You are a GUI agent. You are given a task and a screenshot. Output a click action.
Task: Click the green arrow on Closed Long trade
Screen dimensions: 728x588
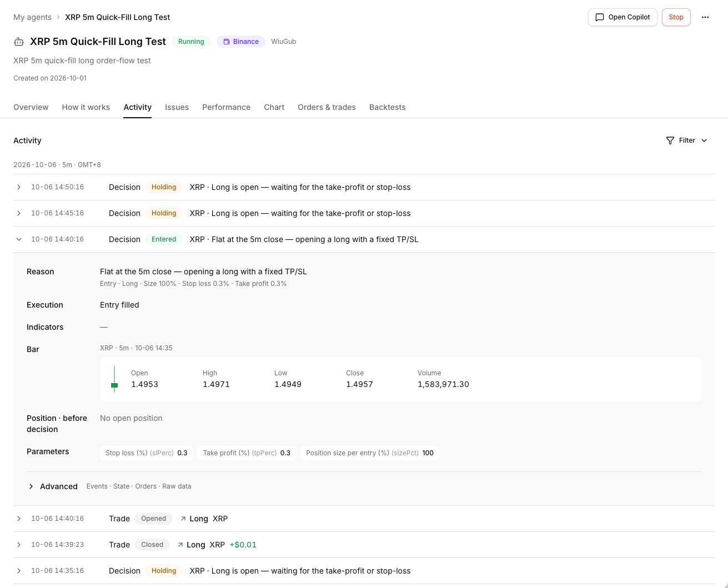pyautogui.click(x=180, y=545)
